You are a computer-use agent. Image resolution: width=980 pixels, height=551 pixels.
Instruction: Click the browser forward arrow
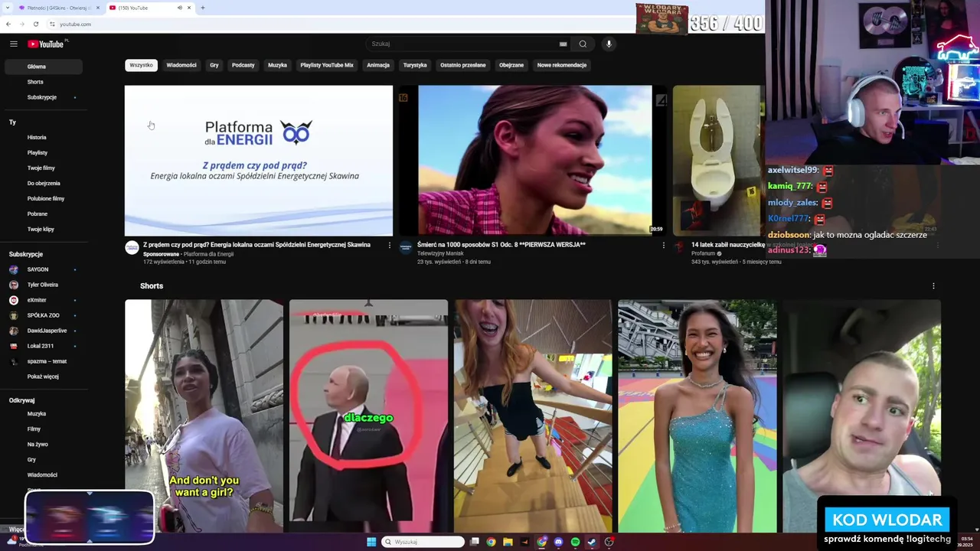(21, 24)
